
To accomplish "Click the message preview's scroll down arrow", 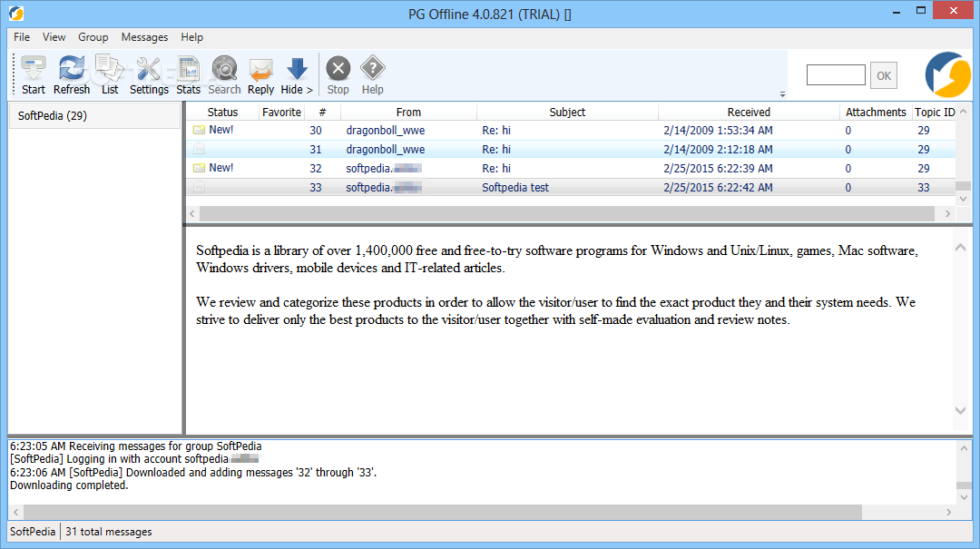I will click(x=961, y=411).
